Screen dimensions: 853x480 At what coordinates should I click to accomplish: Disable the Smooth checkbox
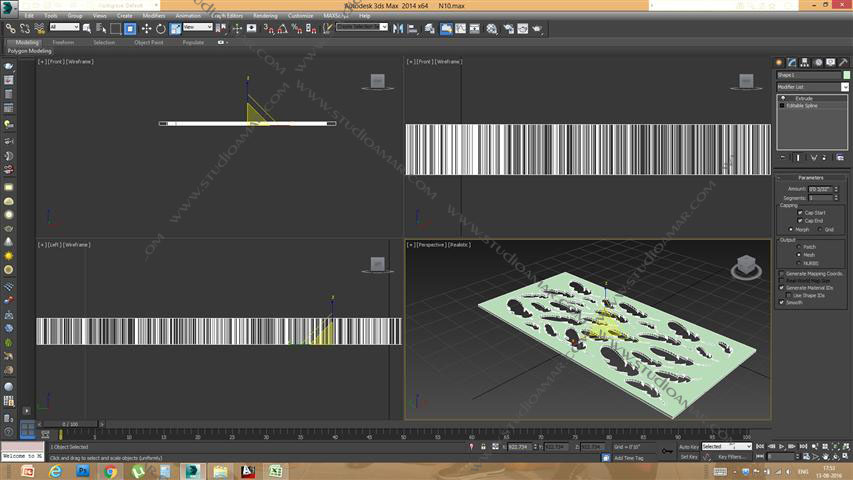tap(782, 302)
